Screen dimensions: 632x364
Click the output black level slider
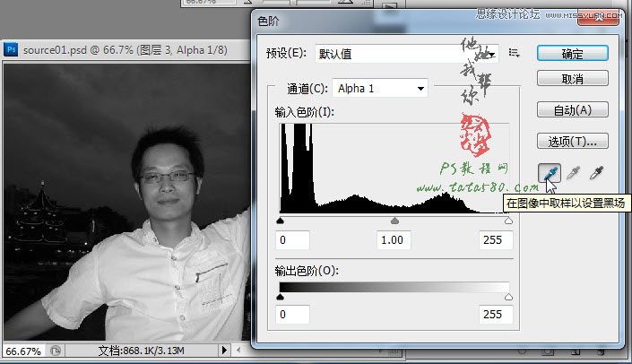click(x=280, y=297)
